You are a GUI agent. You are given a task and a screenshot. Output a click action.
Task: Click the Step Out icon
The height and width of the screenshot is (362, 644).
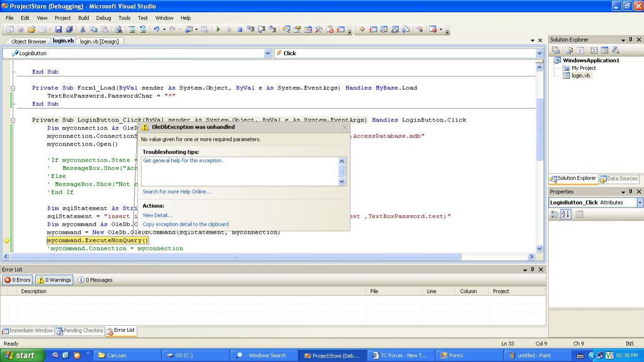[x=272, y=29]
